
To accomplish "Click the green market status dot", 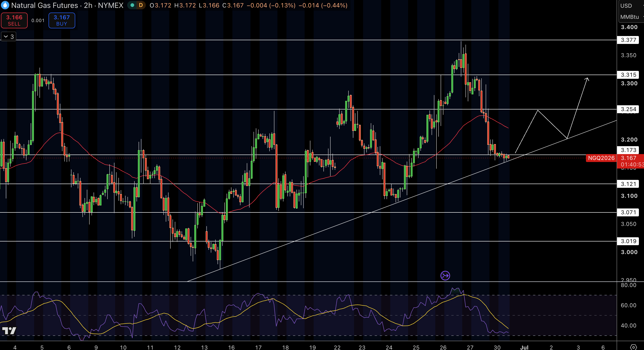I will 132,5.
